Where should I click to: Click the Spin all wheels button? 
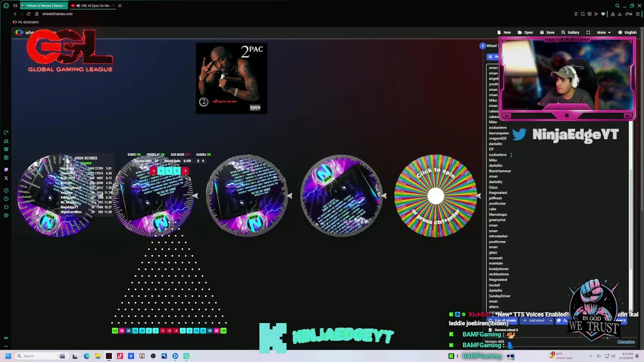[x=503, y=321]
